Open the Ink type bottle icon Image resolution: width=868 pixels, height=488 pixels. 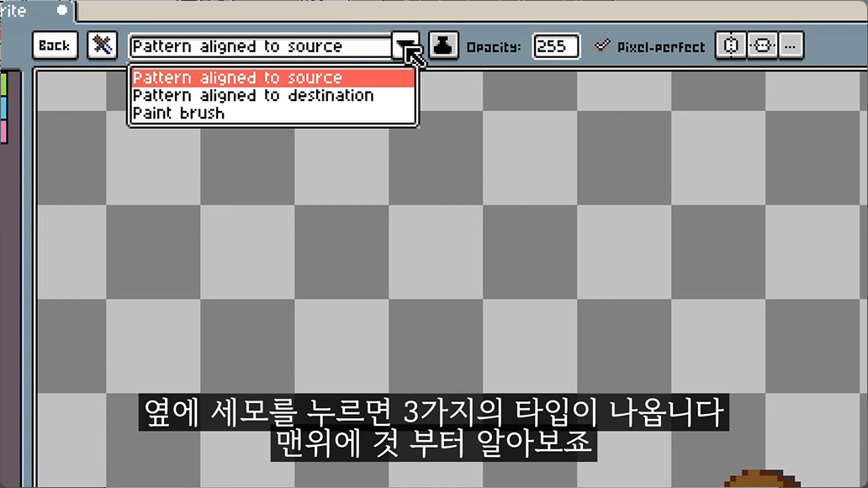pyautogui.click(x=443, y=45)
